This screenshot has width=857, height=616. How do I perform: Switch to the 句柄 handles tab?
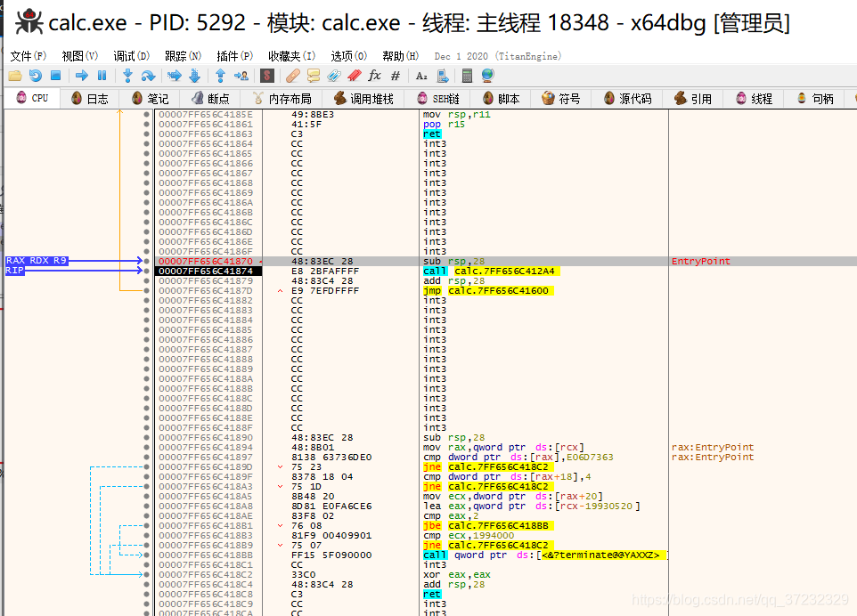point(814,99)
